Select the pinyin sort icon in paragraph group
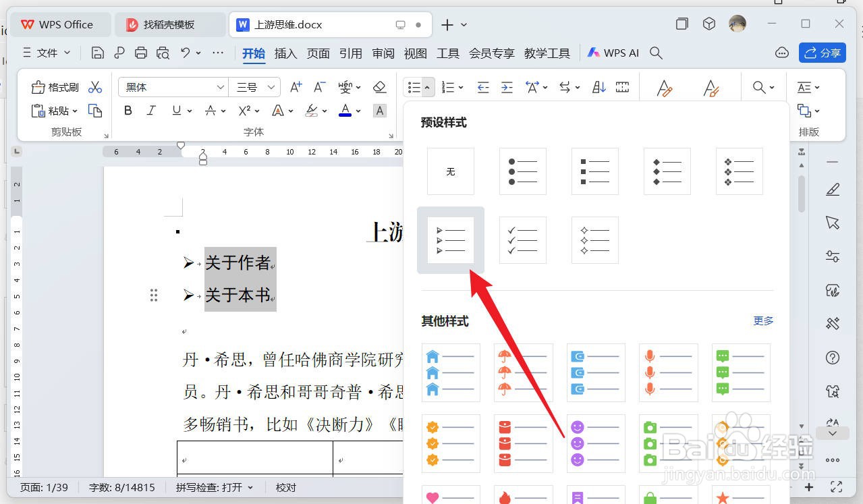The height and width of the screenshot is (504, 863). pyautogui.click(x=598, y=86)
